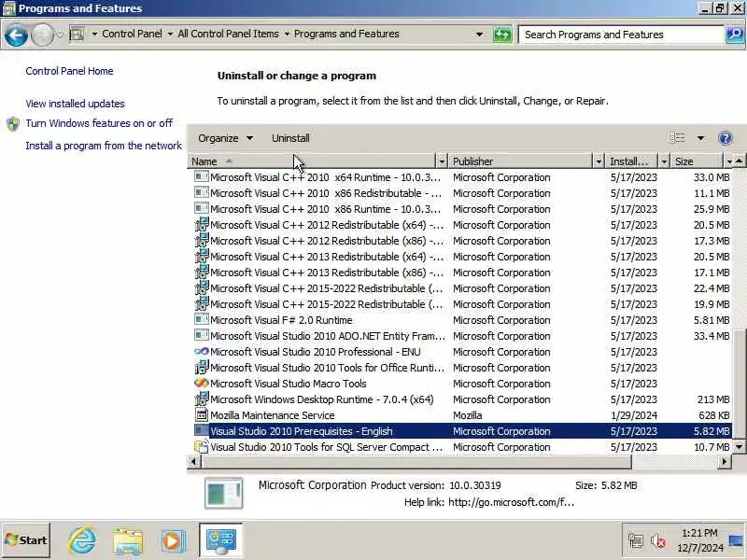The height and width of the screenshot is (560, 747).
Task: Expand the Control Panel breadcrumb arrow
Action: 170,34
